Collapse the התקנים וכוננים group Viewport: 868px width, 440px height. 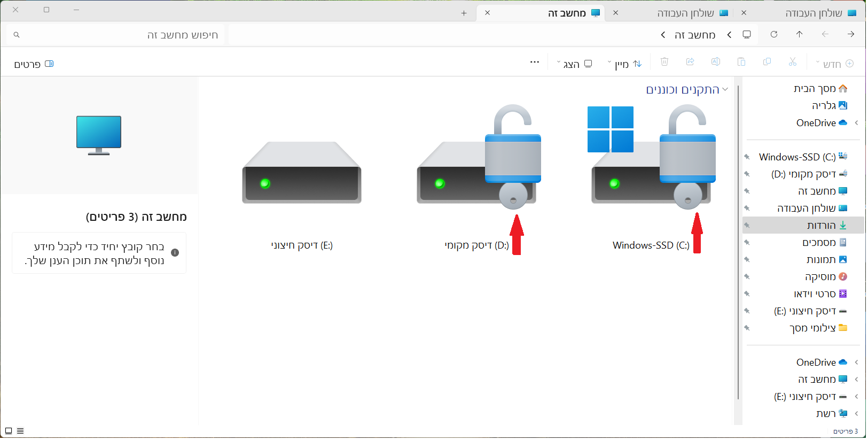[725, 89]
